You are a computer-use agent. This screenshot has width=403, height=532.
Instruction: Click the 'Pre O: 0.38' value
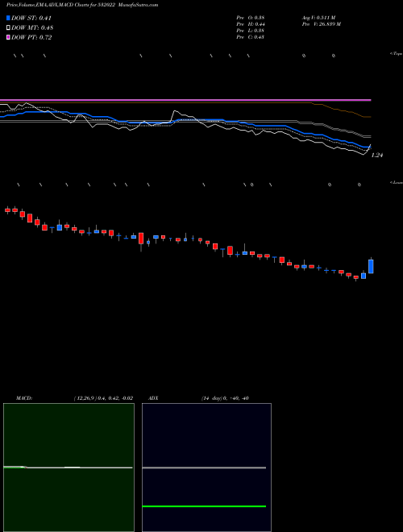251,18
